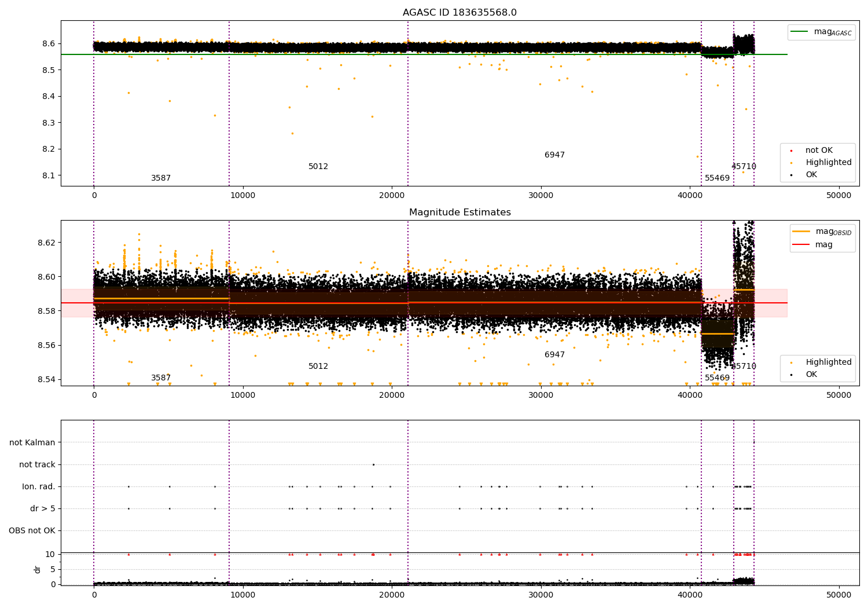The image size is (868, 608).
Task: Click x-axis tick 30000 in bottom panel
Action: [x=541, y=595]
